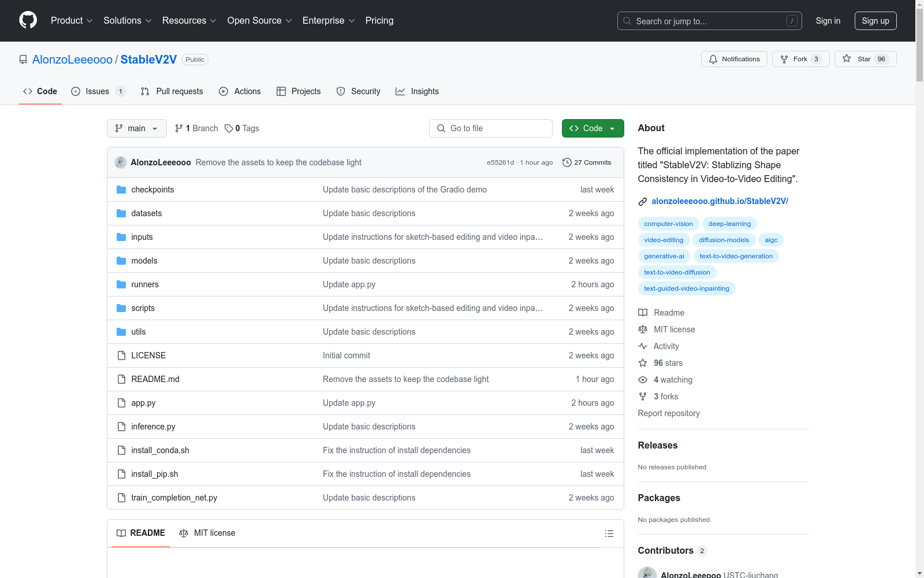
Task: Click the forks icon in About sidebar
Action: coord(643,397)
